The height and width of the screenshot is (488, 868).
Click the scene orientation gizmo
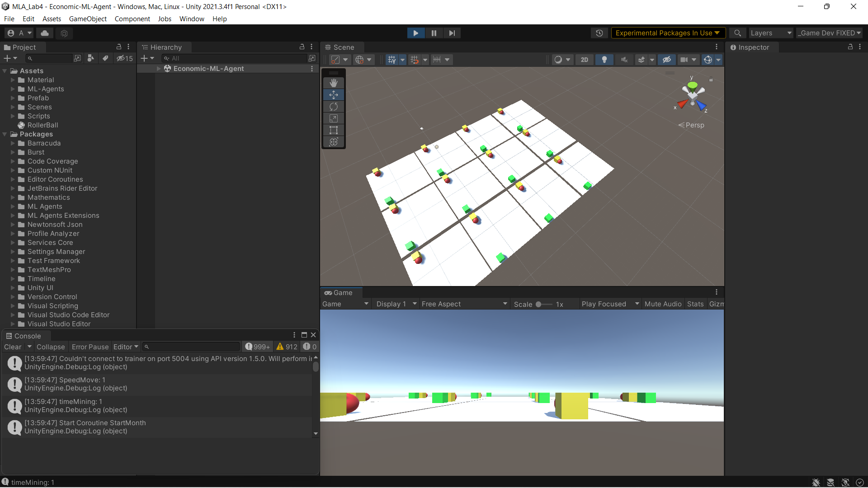point(692,96)
